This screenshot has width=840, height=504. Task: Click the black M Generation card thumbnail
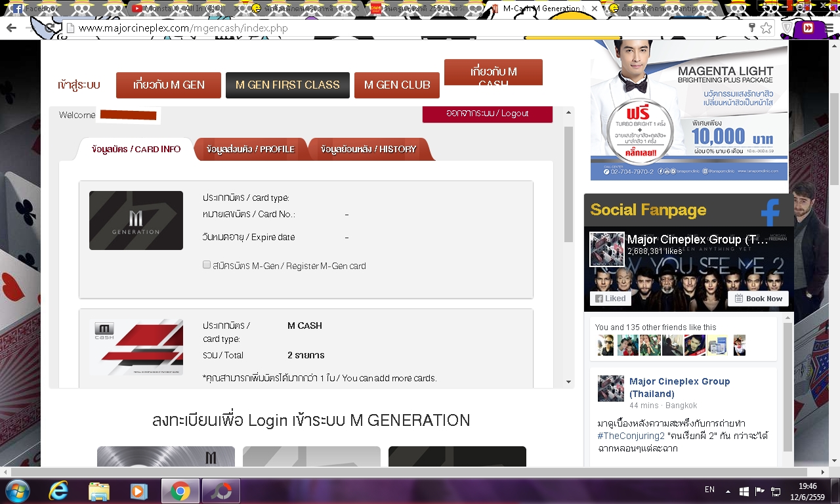457,457
